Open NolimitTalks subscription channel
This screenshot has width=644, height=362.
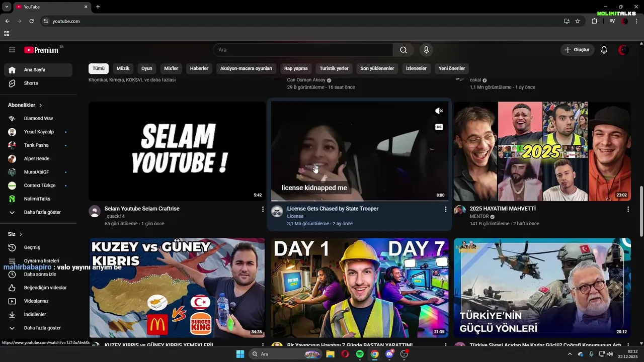38,199
